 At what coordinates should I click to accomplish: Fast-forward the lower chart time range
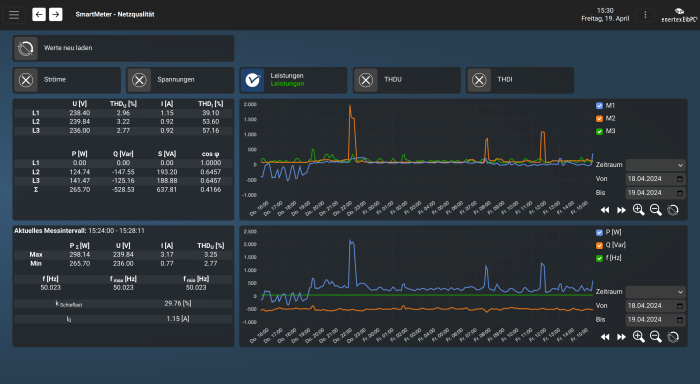(x=621, y=337)
